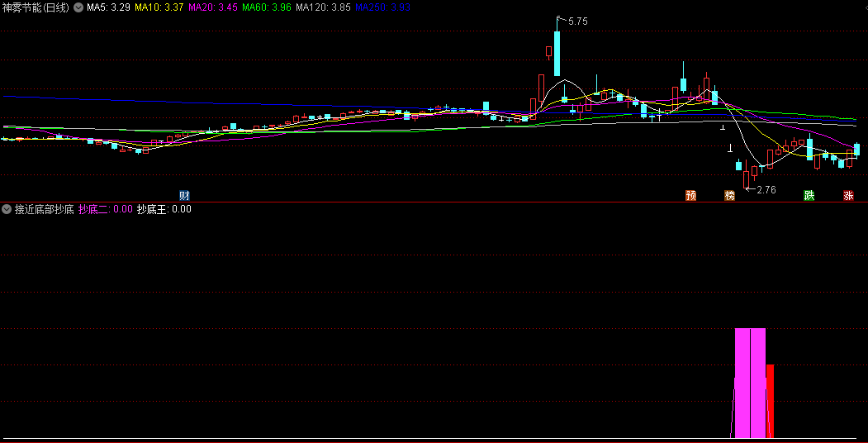Viewport: 868px width, 443px height.
Task: Select the MA120 moving average label
Action: click(x=323, y=7)
